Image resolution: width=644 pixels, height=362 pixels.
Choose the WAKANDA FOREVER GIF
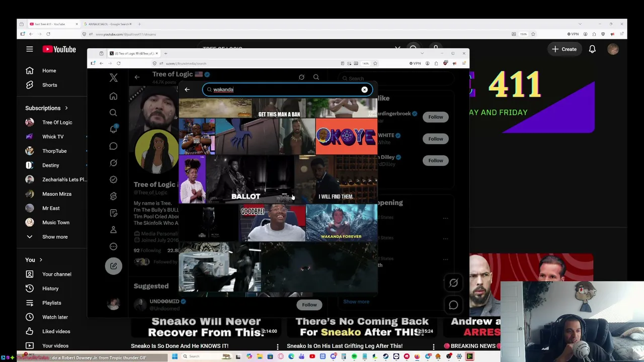tap(342, 223)
